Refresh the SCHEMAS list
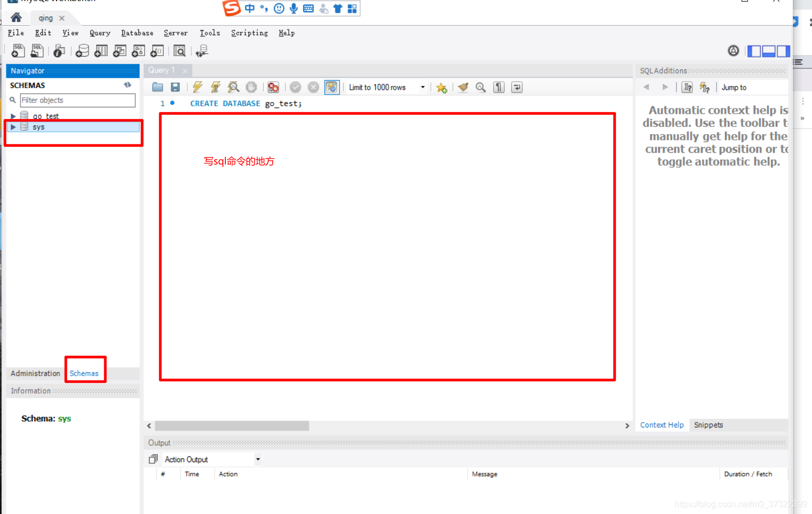Image resolution: width=812 pixels, height=514 pixels. pyautogui.click(x=128, y=85)
